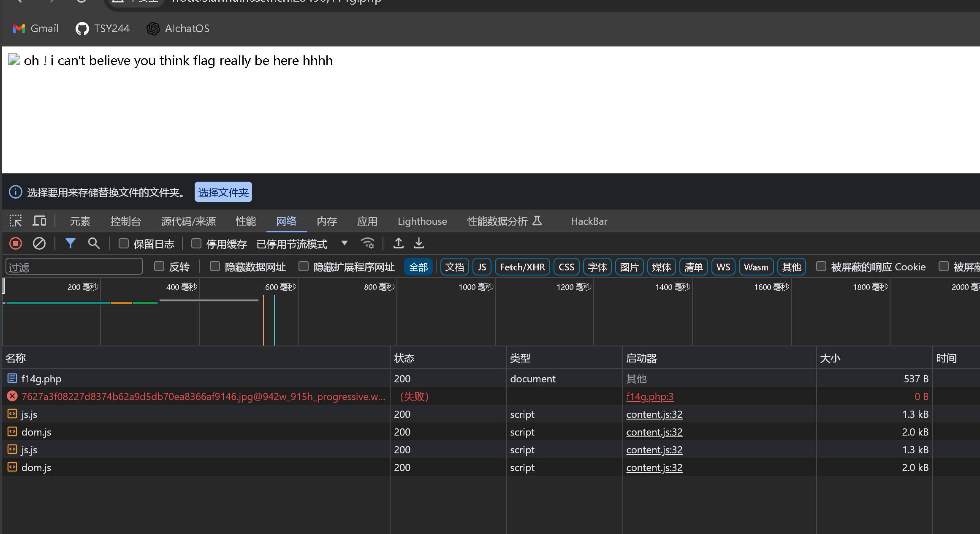Select the Fetch/XHR request type filter

[522, 267]
